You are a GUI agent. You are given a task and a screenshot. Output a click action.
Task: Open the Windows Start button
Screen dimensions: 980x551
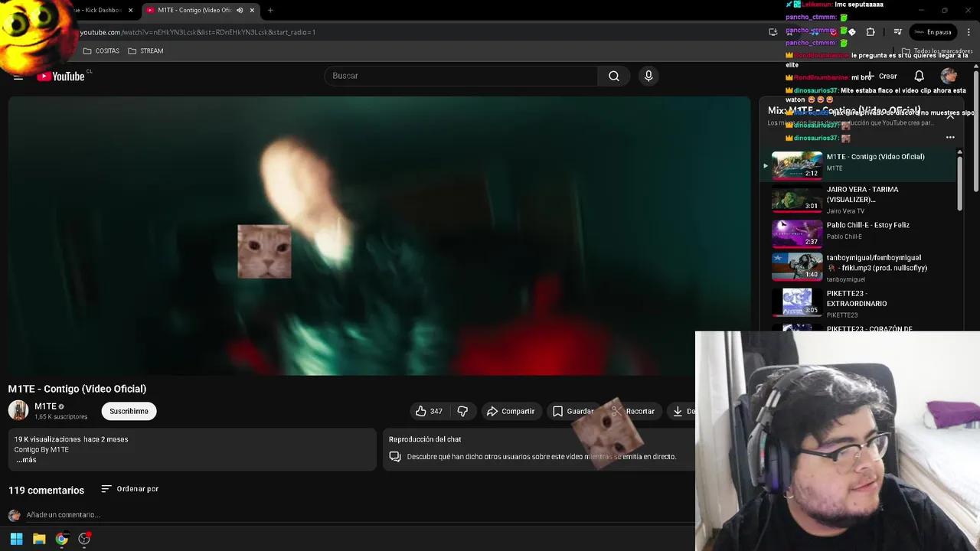pyautogui.click(x=16, y=539)
